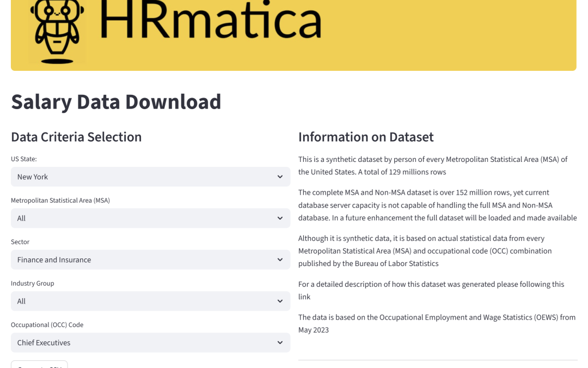Open the Sector dropdown showing Finance and Insurance
Image resolution: width=588 pixels, height=368 pixels.
pos(150,260)
